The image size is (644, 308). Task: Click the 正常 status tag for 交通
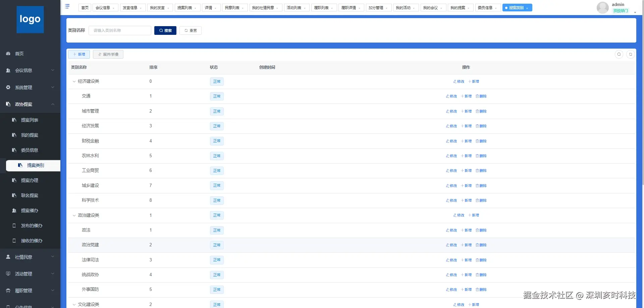tap(217, 96)
